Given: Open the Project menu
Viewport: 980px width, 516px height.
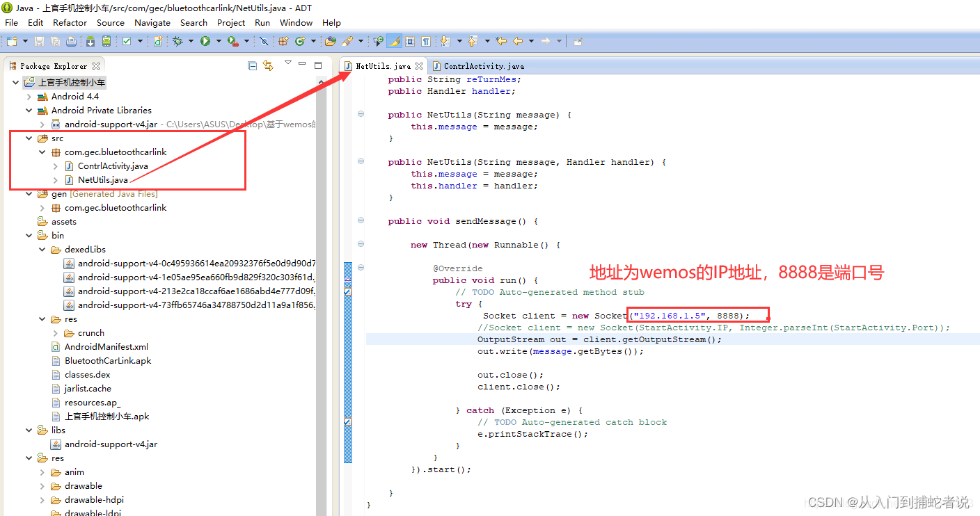Looking at the screenshot, I should pyautogui.click(x=231, y=22).
